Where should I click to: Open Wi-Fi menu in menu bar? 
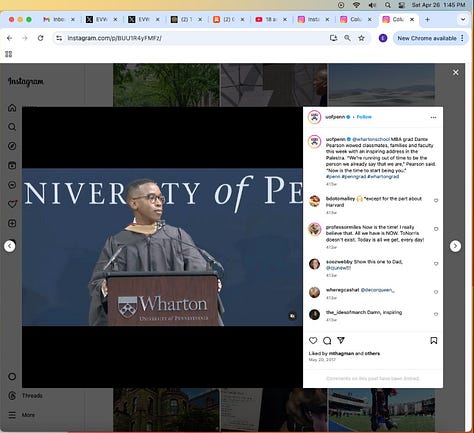(x=356, y=5)
